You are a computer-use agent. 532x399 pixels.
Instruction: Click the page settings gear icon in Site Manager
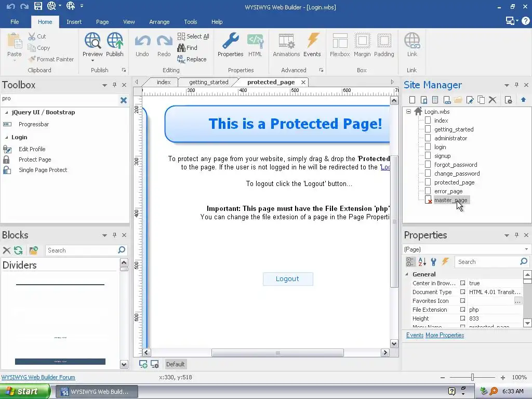coord(508,100)
